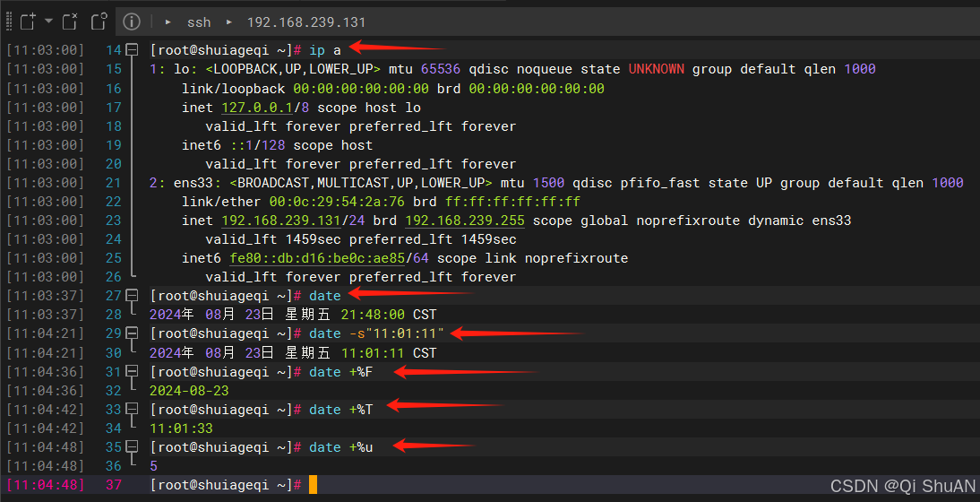
Task: Click line number 37 in the gutter
Action: tap(114, 484)
